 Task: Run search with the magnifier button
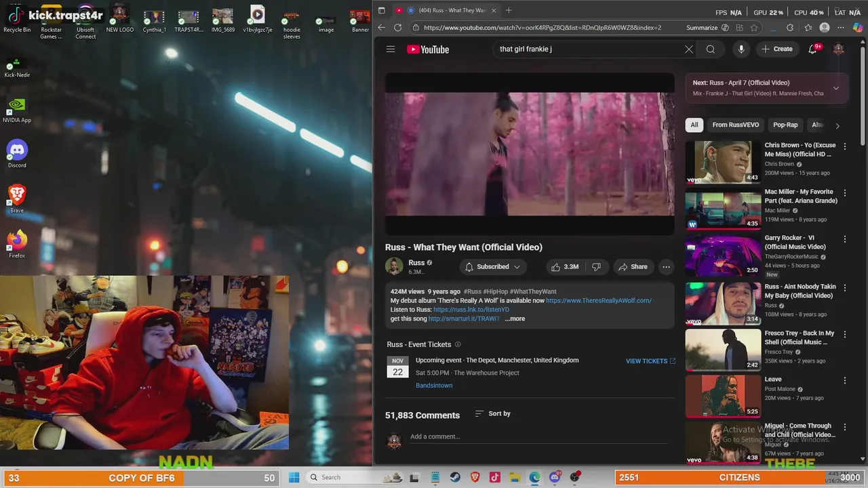point(710,49)
